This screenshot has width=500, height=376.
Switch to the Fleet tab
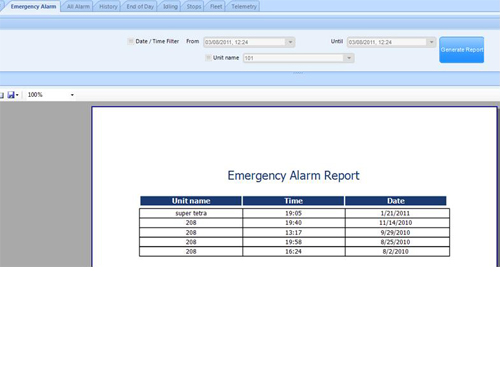216,7
